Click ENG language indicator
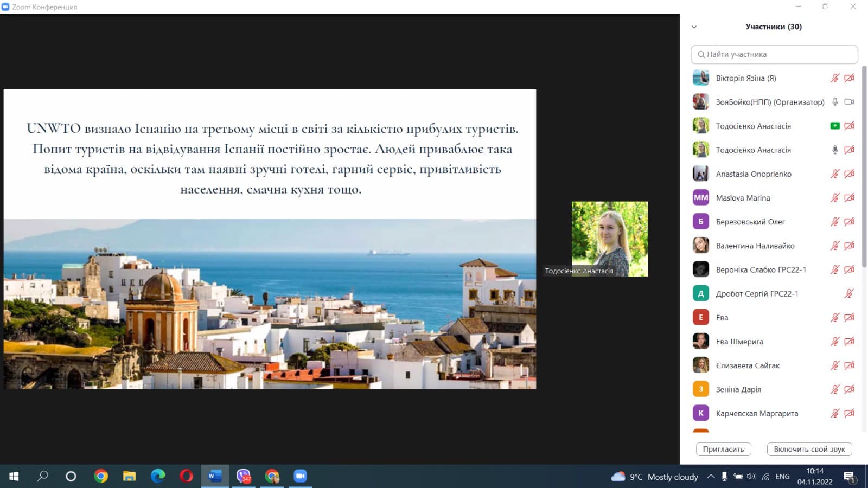Screen dimensions: 868x488 point(782,477)
